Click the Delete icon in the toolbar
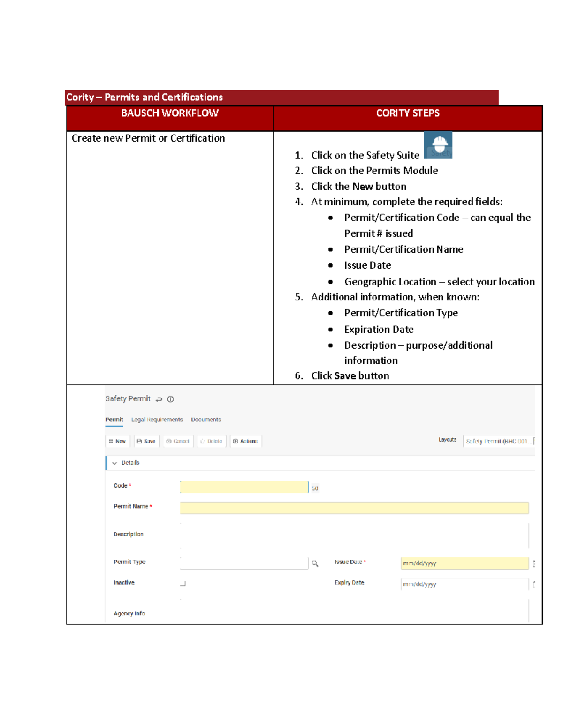 (211, 441)
